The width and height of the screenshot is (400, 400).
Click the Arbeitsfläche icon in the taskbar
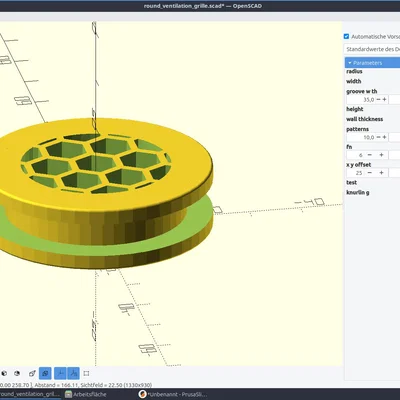click(68, 394)
